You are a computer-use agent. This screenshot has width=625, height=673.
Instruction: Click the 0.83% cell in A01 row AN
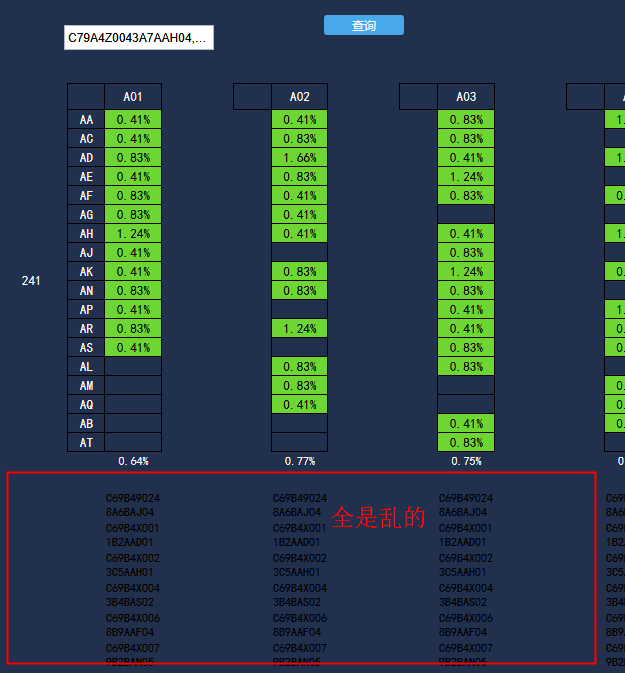point(133,291)
